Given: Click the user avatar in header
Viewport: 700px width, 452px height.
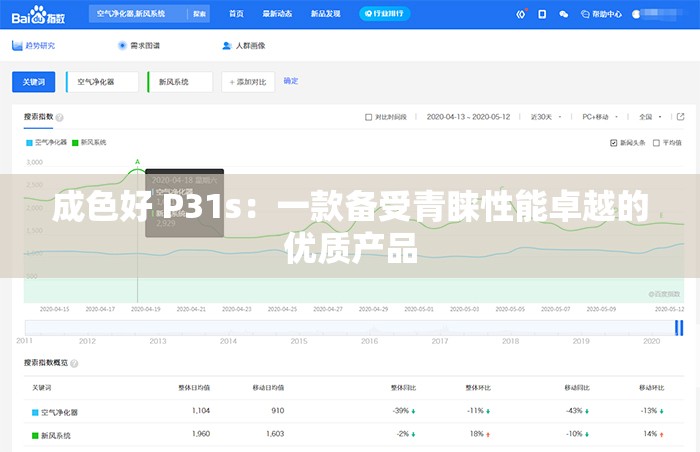Looking at the screenshot, I should (636, 14).
